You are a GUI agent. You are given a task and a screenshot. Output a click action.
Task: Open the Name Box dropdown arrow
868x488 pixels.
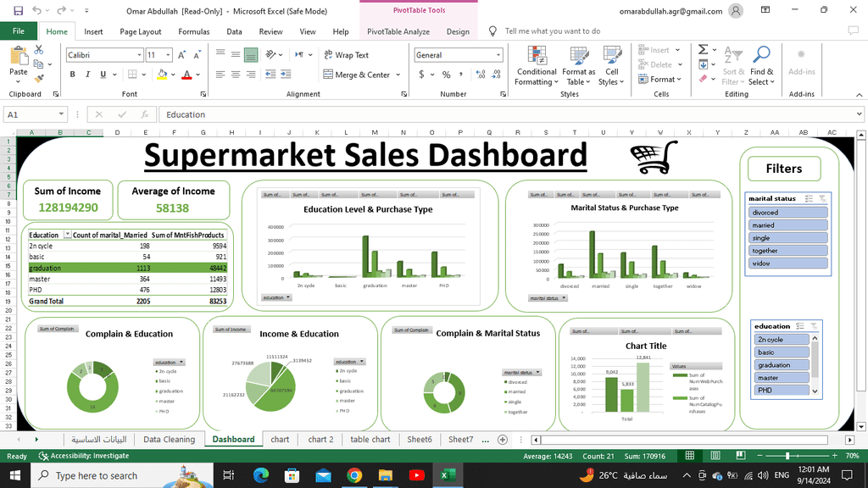tap(61, 114)
